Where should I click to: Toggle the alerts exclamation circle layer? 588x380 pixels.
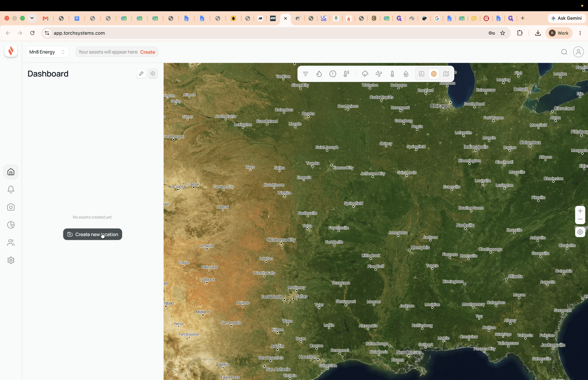(x=333, y=74)
